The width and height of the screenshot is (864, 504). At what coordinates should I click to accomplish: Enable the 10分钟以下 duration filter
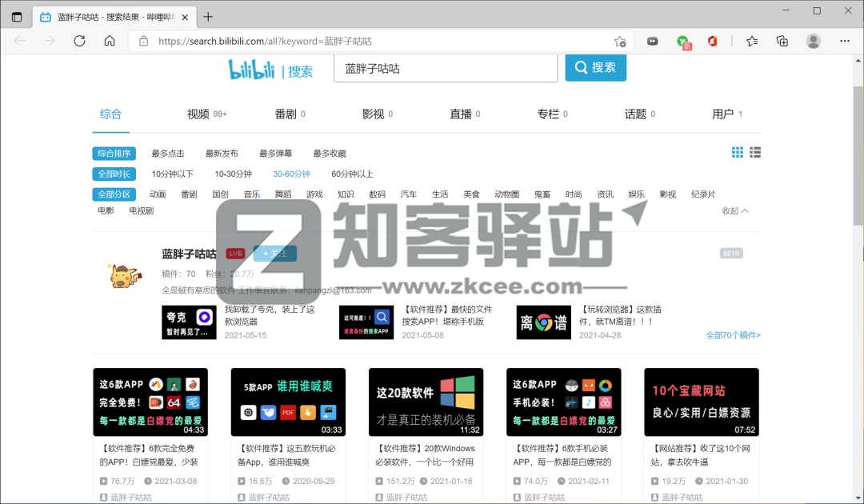(x=173, y=174)
